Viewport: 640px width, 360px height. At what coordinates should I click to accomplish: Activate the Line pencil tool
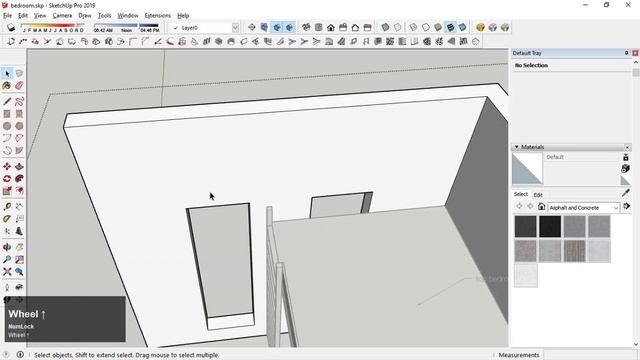coord(7,101)
